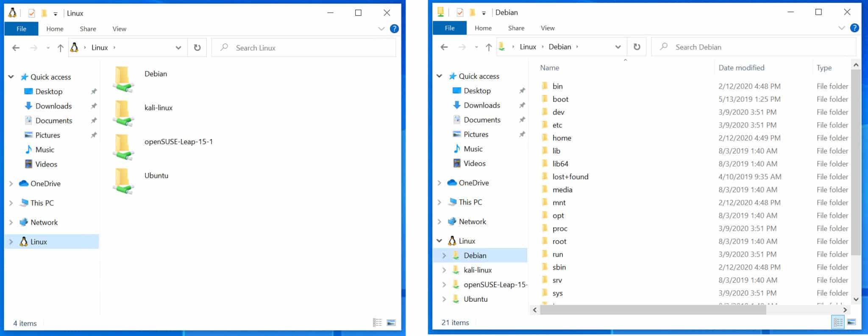
Task: Click horizontal scrollbar right arrow in Debian window
Action: click(845, 310)
